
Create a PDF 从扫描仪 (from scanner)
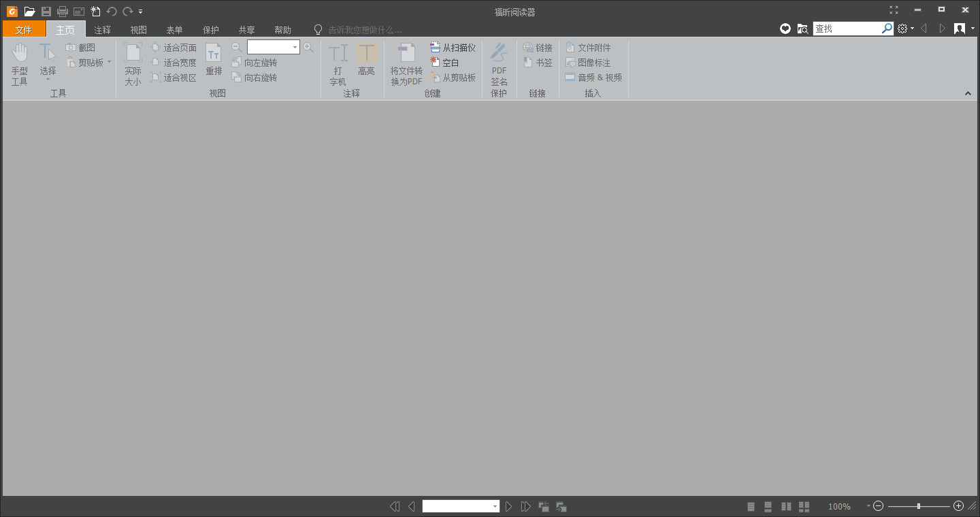[x=451, y=46]
